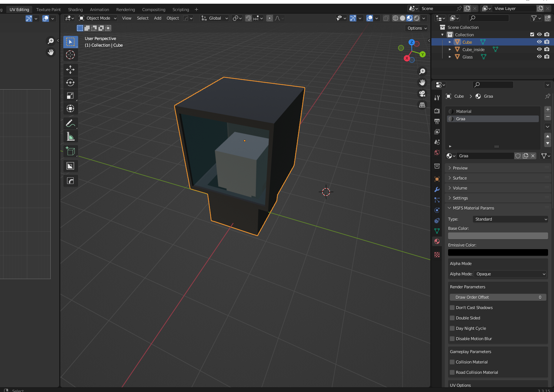Switch viewport shading to Wireframe mode
This screenshot has height=392, width=554.
tap(396, 18)
